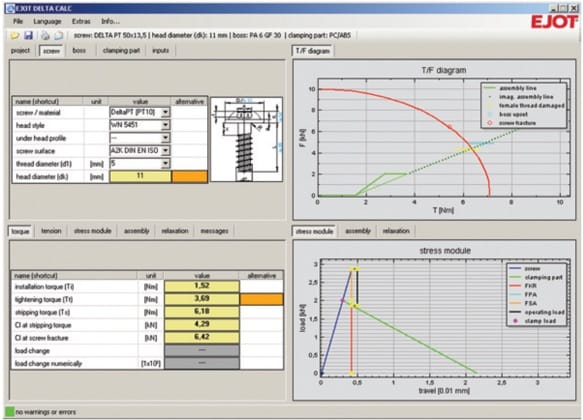Screen dimensions: 583x420
Task: Click the 'tightening torque (Tt)' row label
Action: pyautogui.click(x=44, y=300)
